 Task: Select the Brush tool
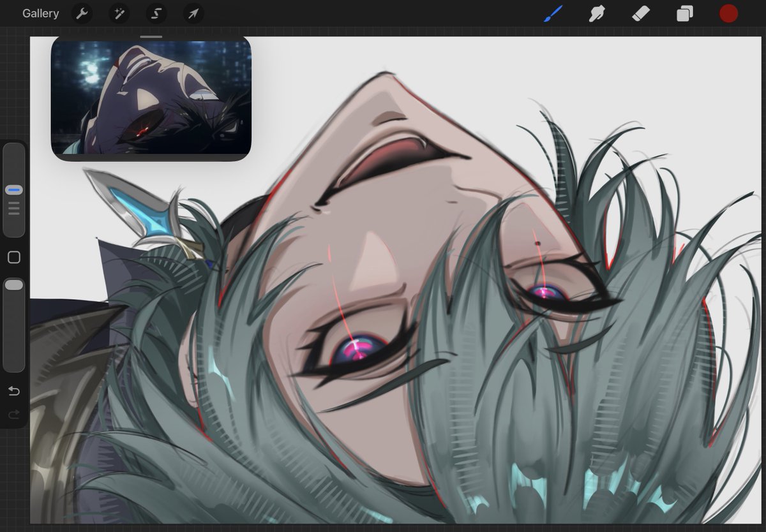pos(553,13)
